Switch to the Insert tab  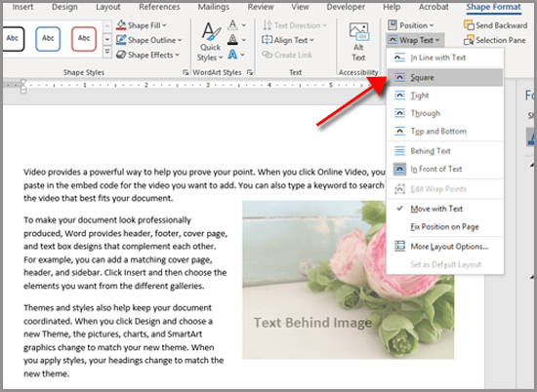23,7
